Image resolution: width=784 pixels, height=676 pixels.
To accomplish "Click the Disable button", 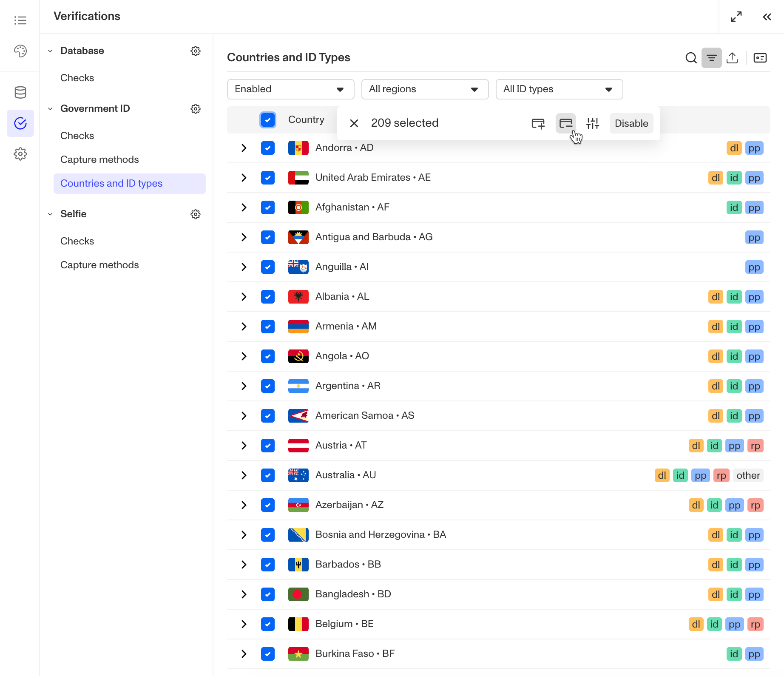I will click(631, 123).
